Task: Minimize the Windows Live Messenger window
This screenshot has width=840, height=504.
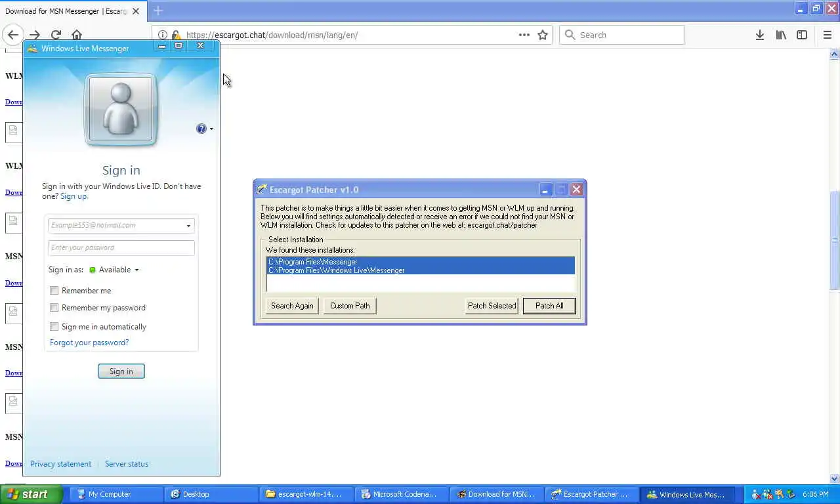Action: tap(162, 46)
